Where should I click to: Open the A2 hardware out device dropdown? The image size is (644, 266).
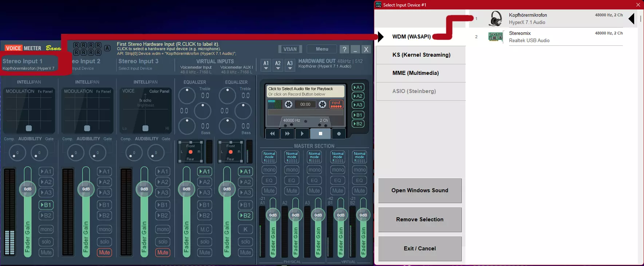[x=278, y=65]
